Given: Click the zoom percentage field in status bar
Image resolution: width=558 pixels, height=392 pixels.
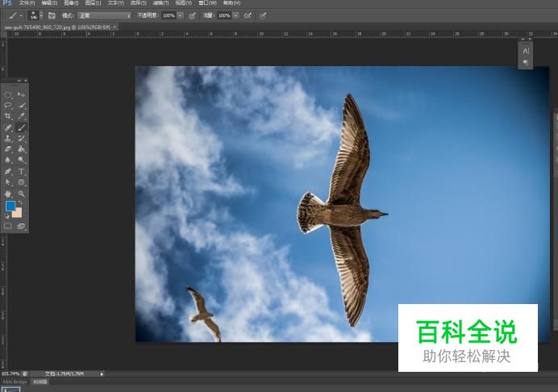Looking at the screenshot, I should pyautogui.click(x=10, y=373).
